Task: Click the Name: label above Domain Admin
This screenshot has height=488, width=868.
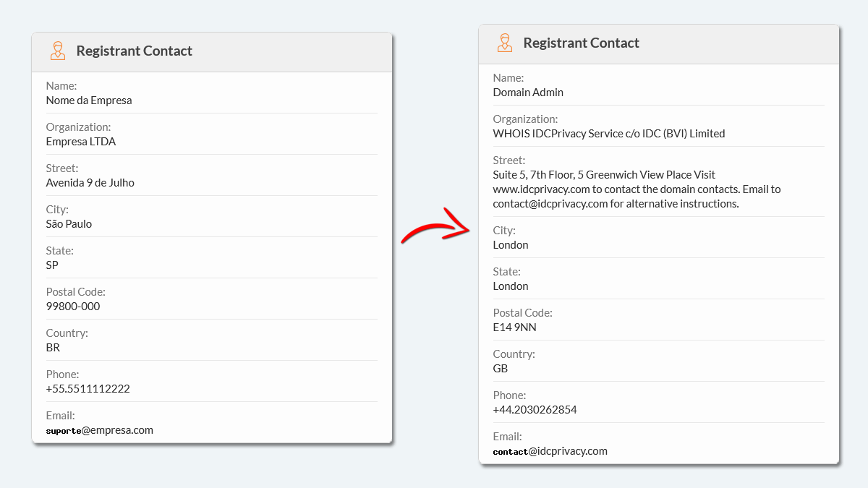Action: click(509, 78)
